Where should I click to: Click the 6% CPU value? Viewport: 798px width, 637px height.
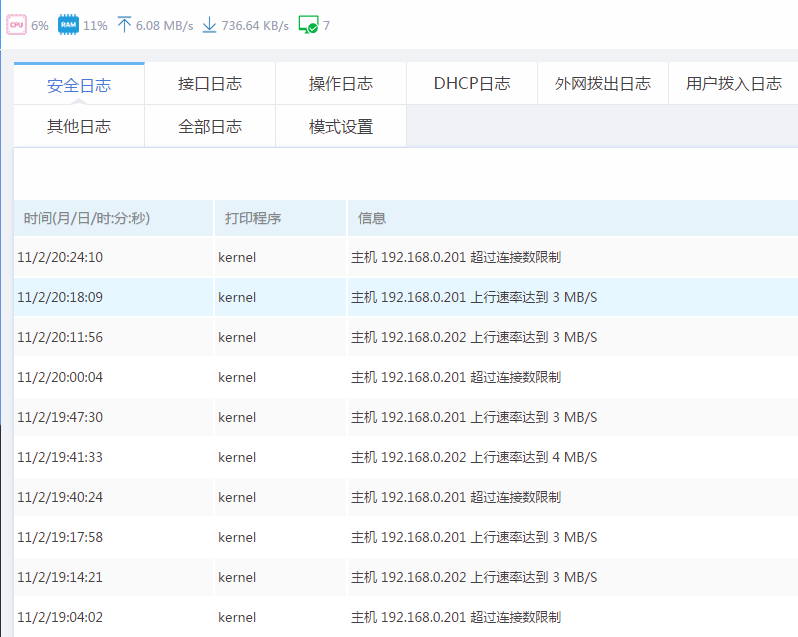[x=40, y=25]
